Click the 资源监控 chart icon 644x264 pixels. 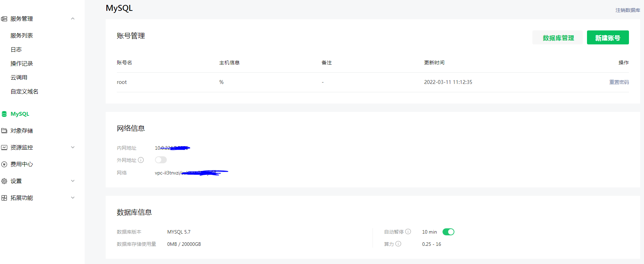(x=4, y=148)
